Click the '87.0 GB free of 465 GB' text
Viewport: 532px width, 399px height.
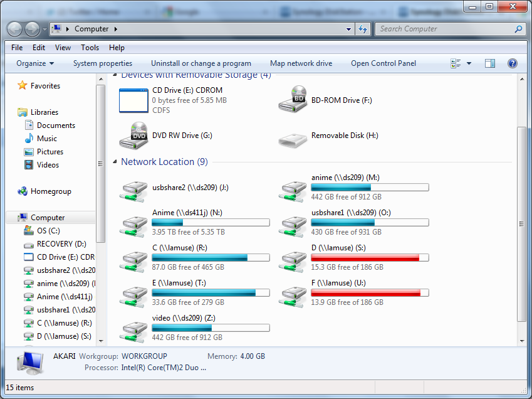tap(188, 267)
